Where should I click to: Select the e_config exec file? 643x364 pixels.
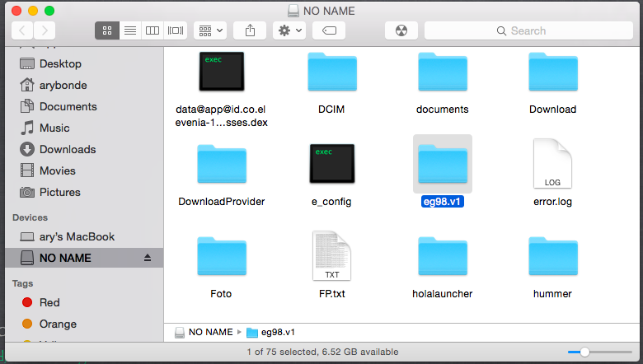coord(331,164)
